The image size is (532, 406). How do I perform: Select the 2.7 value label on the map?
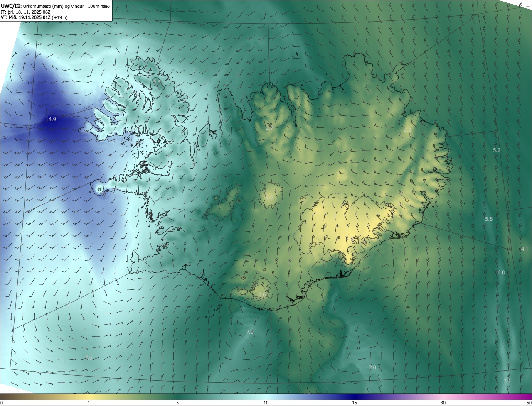(x=269, y=127)
